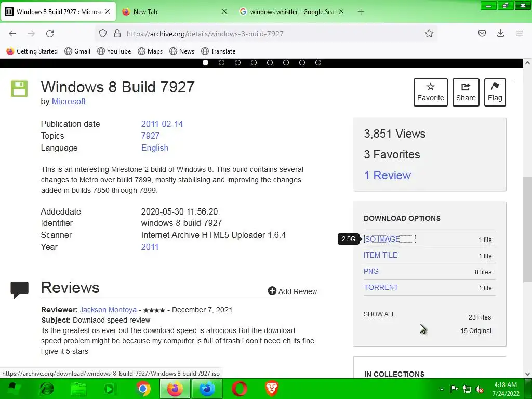Close the windows whistler Google tab
Image resolution: width=532 pixels, height=399 pixels.
tap(341, 11)
